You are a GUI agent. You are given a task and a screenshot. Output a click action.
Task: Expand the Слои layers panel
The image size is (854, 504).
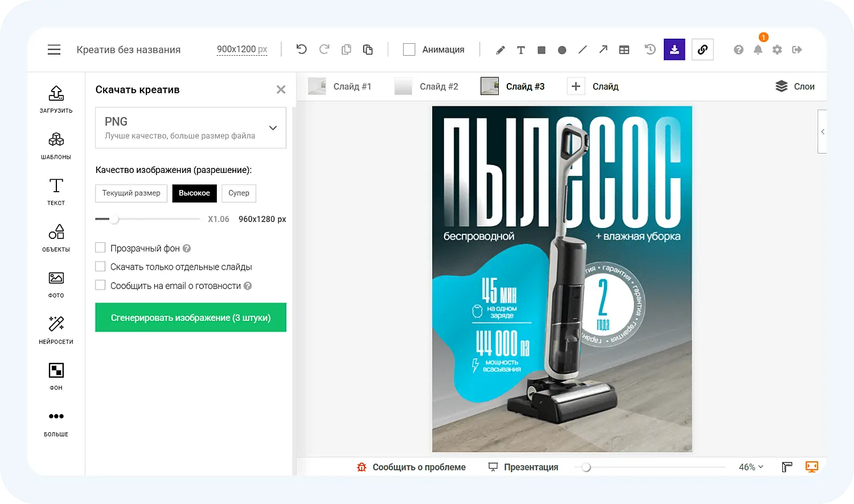[x=795, y=86]
